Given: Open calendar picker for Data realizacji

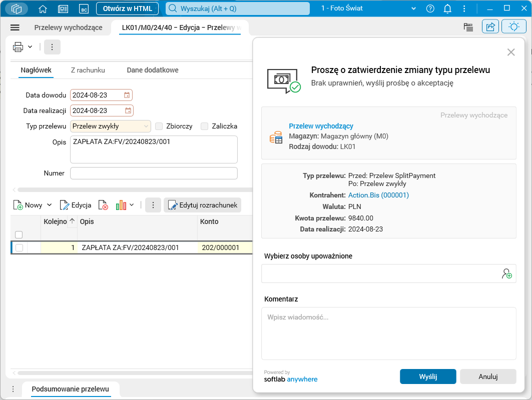Looking at the screenshot, I should pos(128,110).
